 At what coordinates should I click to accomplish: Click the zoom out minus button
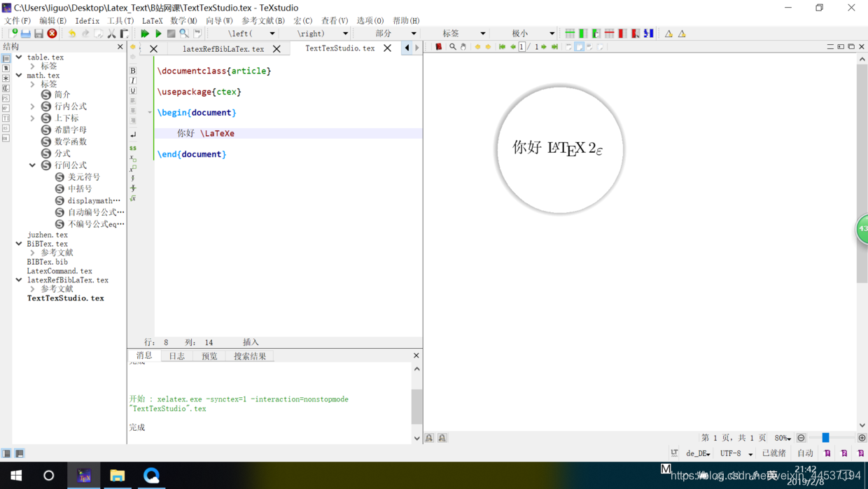tap(801, 438)
